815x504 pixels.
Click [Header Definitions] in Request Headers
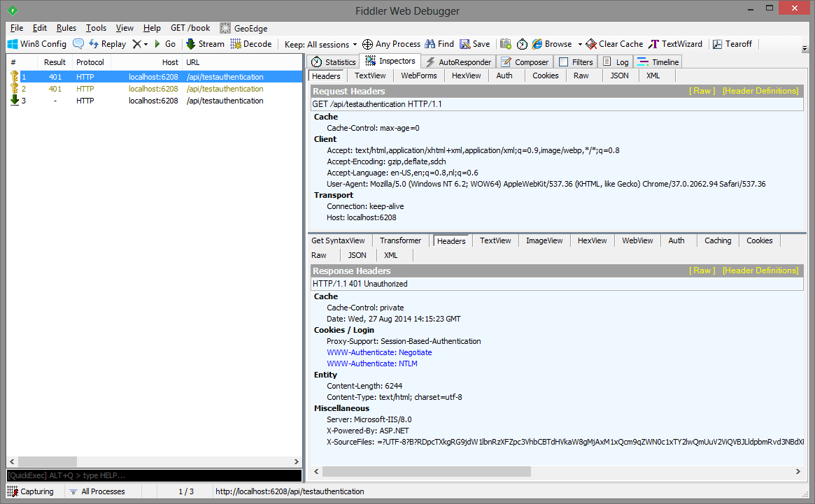(x=760, y=91)
